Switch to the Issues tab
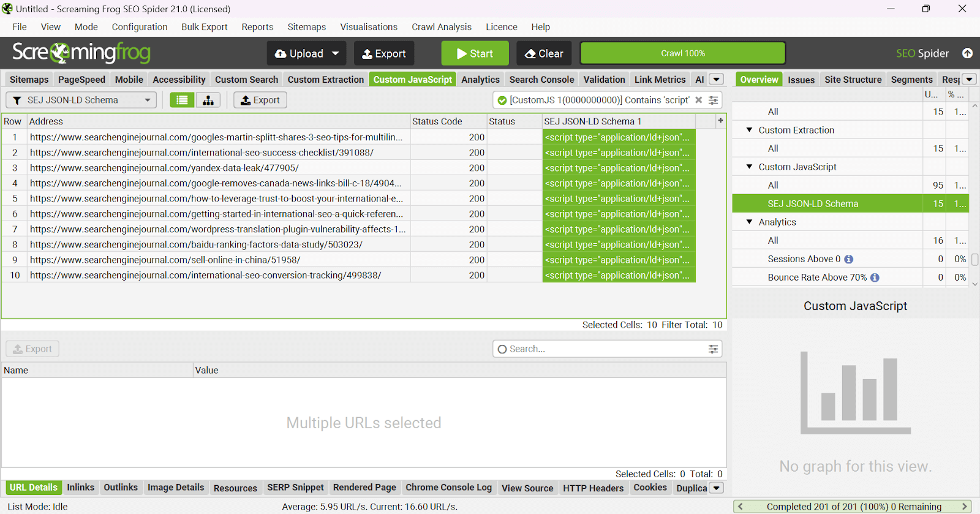This screenshot has height=514, width=980. [801, 80]
